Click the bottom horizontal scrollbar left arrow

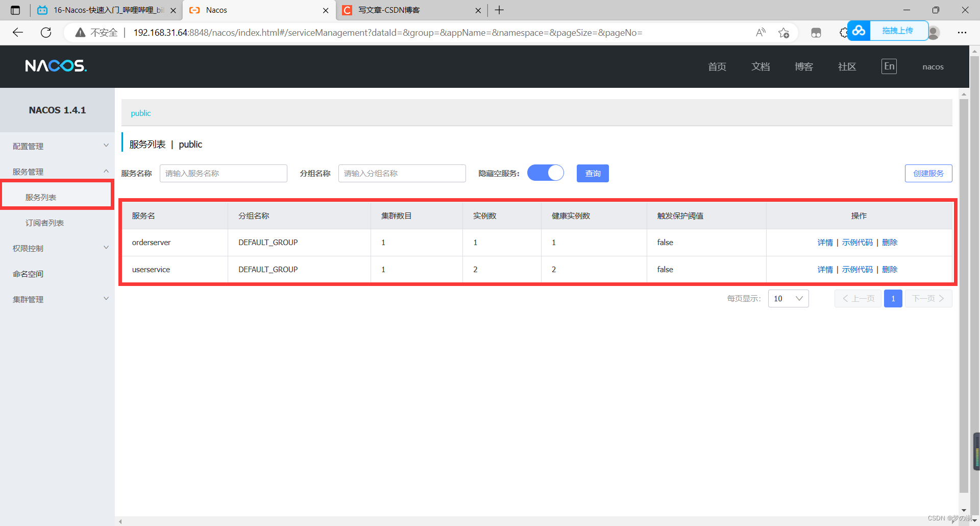click(x=120, y=521)
